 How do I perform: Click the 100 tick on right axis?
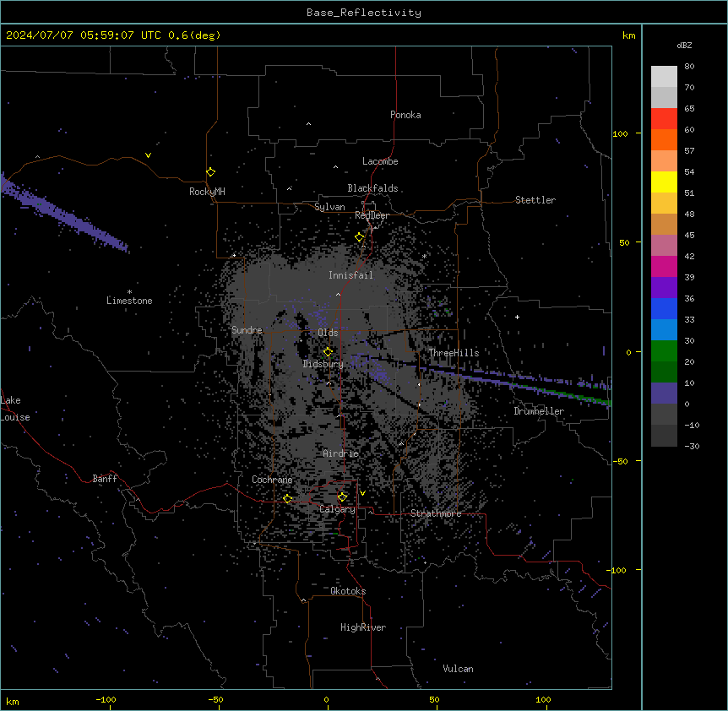(620, 133)
